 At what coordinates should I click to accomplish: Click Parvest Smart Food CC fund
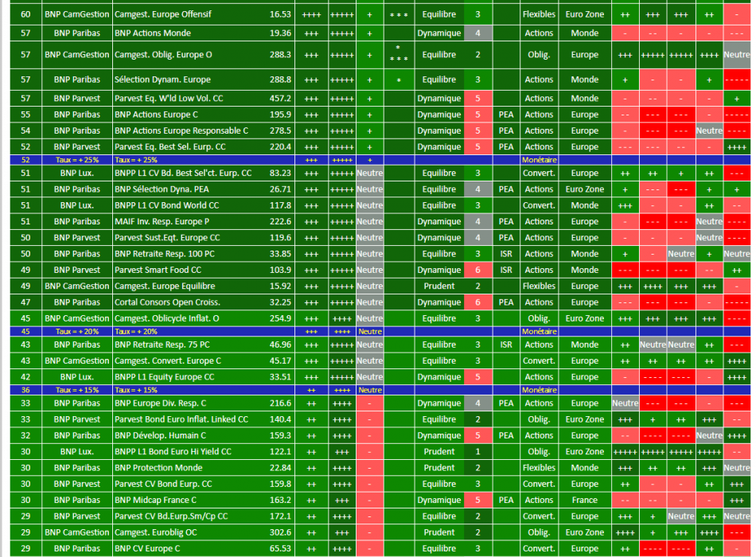tap(158, 270)
